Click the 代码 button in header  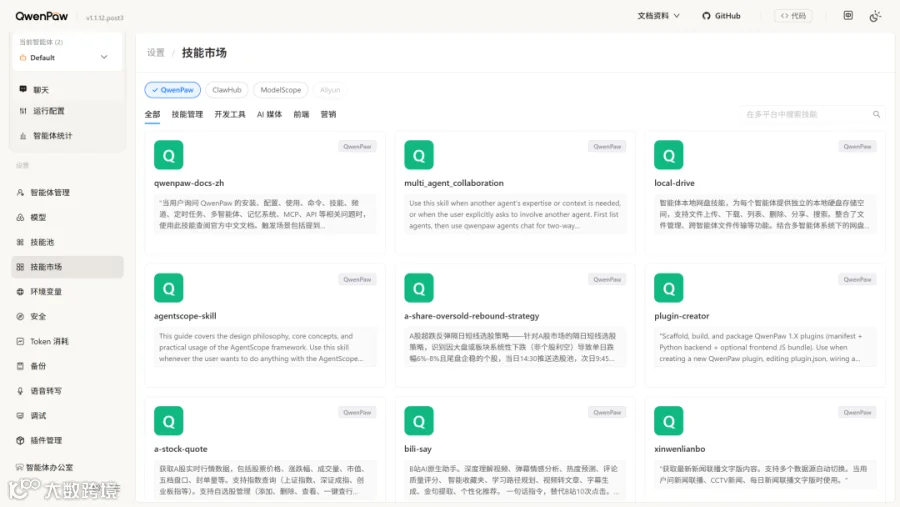(x=793, y=16)
